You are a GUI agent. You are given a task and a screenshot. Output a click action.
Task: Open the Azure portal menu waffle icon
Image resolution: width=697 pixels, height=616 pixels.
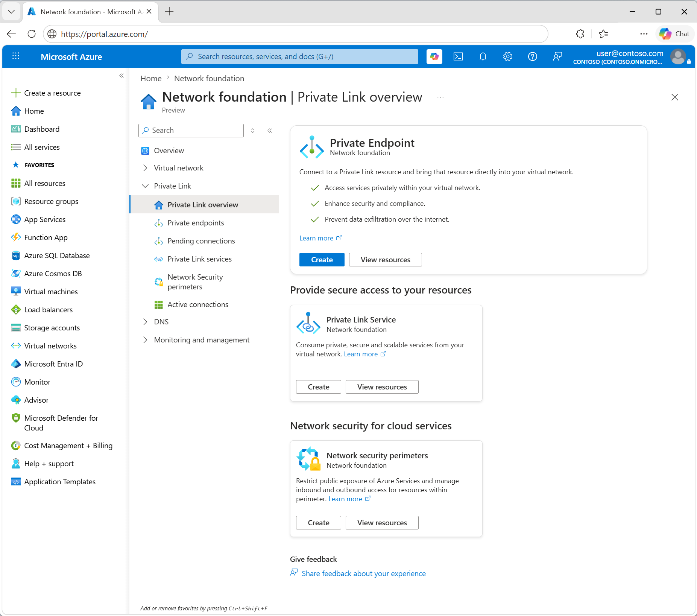coord(16,56)
